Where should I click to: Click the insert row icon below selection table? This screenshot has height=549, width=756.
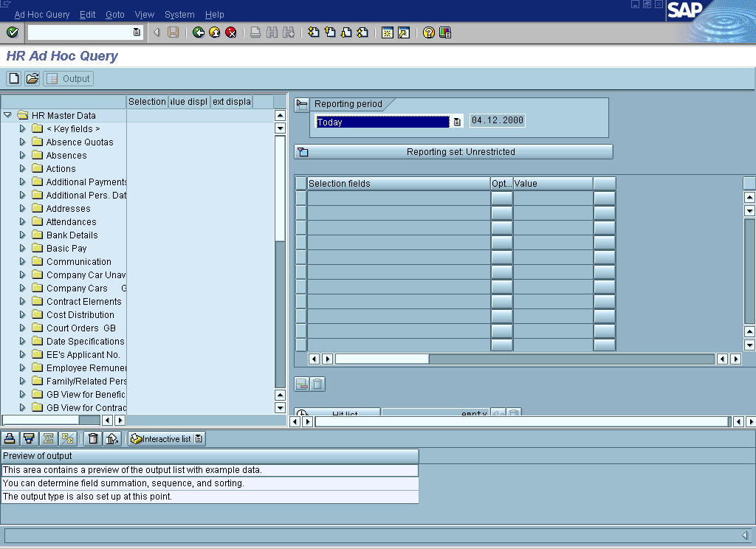(302, 384)
